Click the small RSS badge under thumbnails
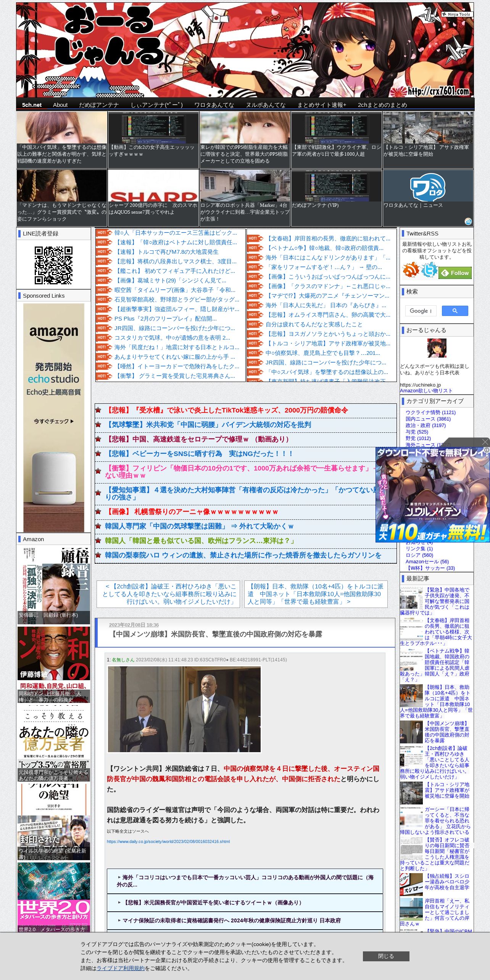 468,221
